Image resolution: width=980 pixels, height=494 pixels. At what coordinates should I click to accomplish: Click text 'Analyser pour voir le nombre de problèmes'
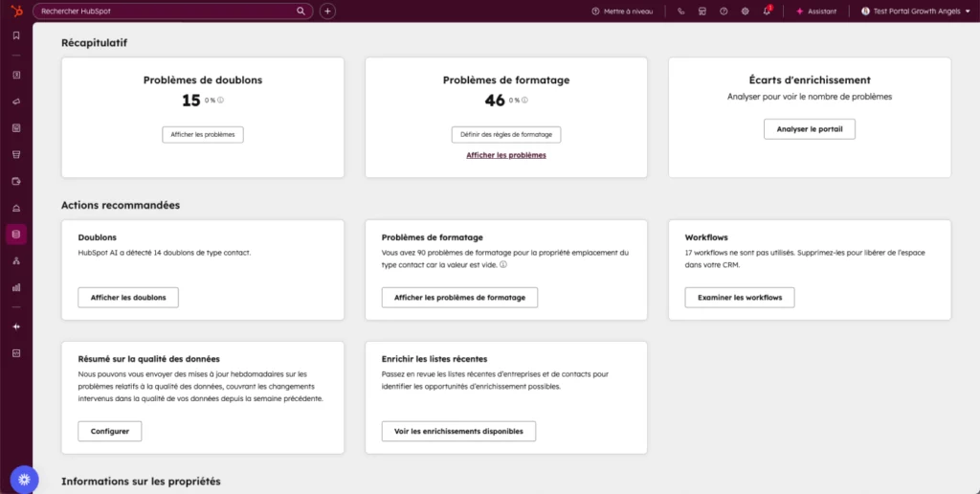[810, 97]
